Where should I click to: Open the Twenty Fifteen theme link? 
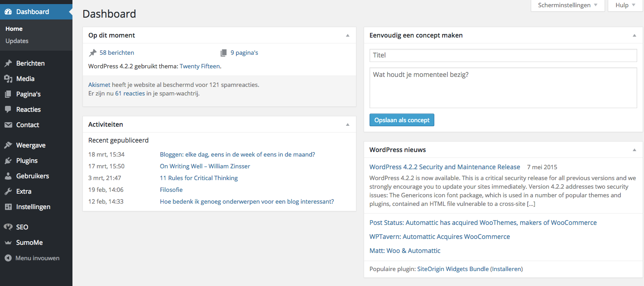point(200,66)
